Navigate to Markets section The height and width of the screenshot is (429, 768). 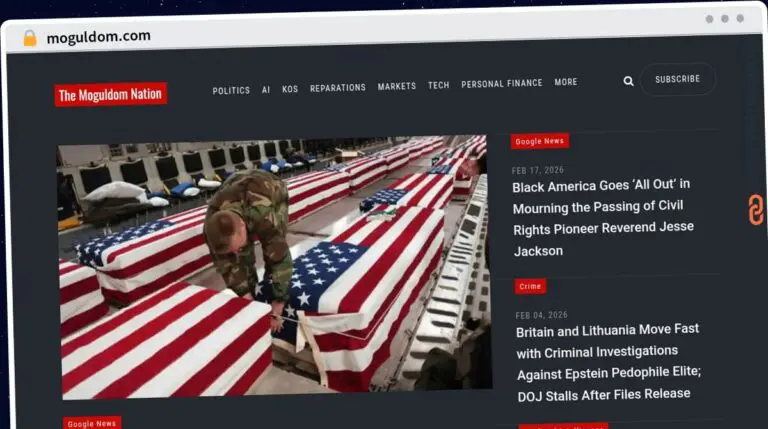click(x=396, y=87)
